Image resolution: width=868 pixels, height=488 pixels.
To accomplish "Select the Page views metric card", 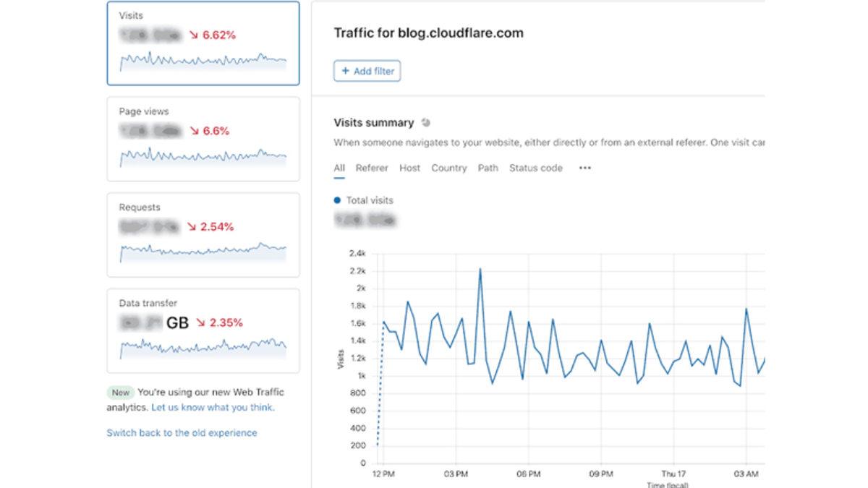I will click(x=203, y=137).
